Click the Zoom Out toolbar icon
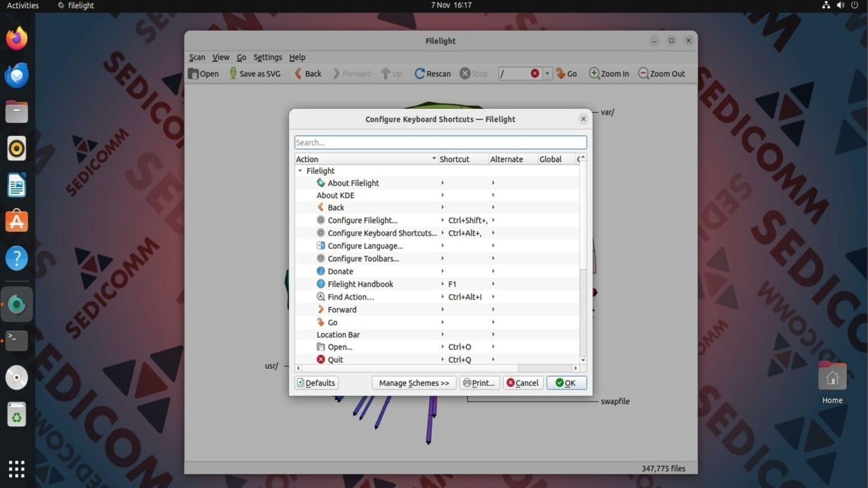This screenshot has height=488, width=868. 643,73
